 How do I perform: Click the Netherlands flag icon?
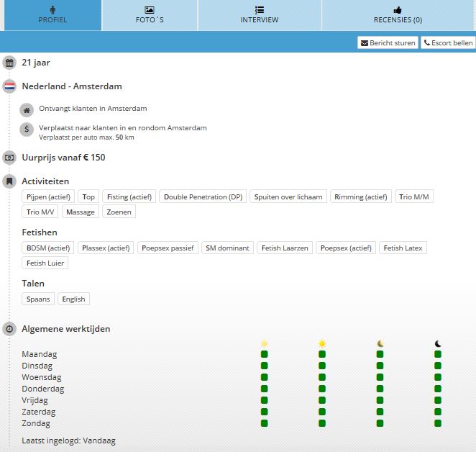point(9,86)
